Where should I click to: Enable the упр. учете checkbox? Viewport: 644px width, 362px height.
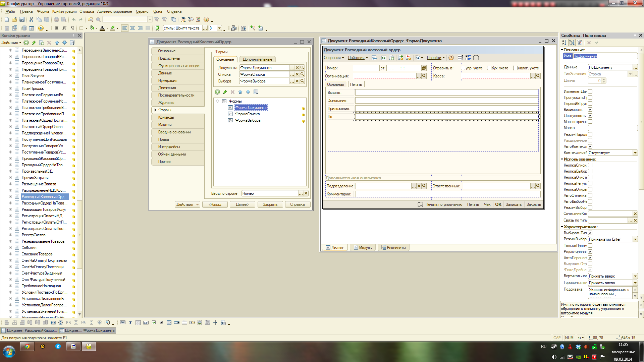pyautogui.click(x=463, y=68)
